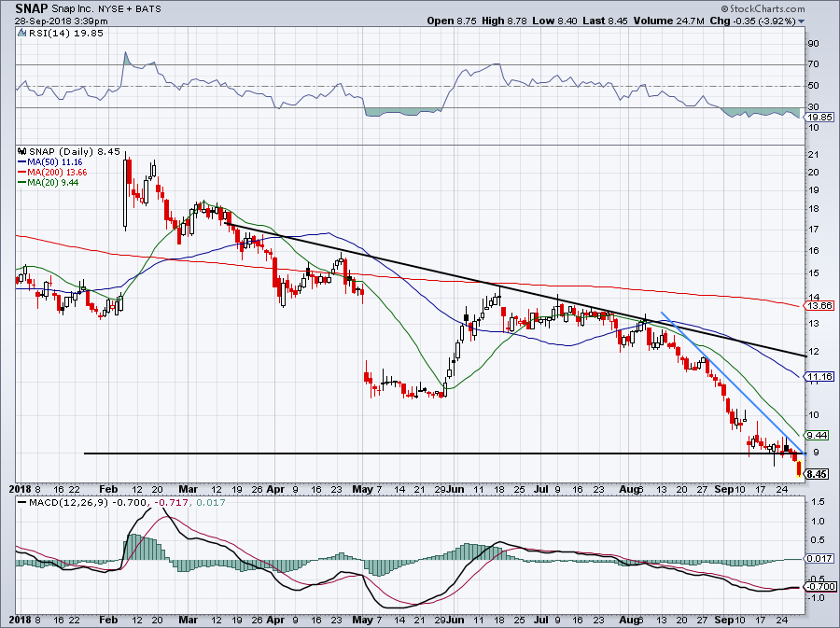Click the Low 8.40 value
Screen dimensions: 840x628
(554, 21)
